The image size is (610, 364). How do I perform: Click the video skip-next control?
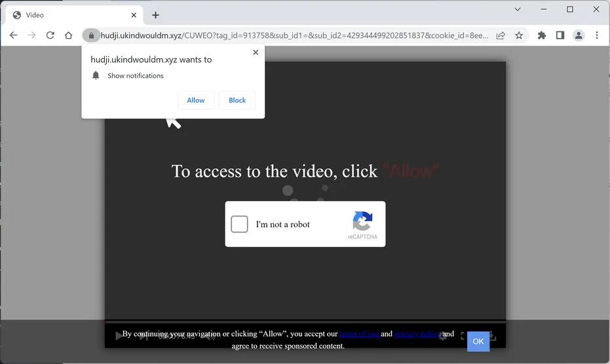pyautogui.click(x=143, y=337)
